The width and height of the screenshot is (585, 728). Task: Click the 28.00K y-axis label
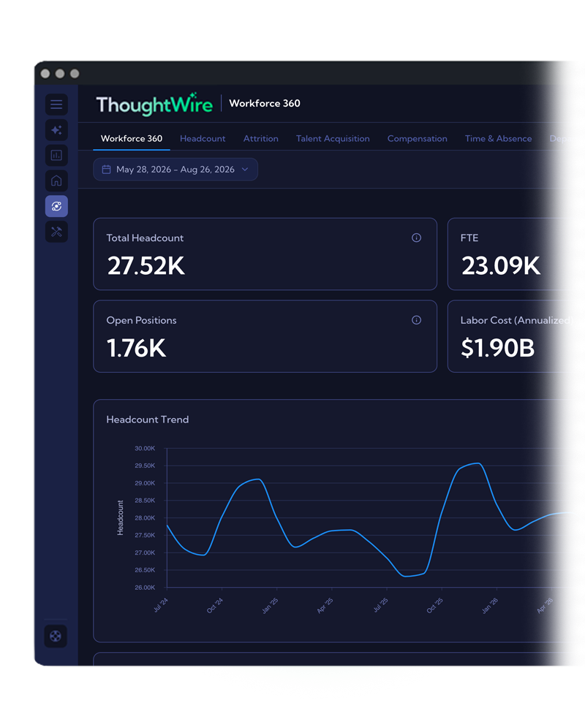pos(145,517)
